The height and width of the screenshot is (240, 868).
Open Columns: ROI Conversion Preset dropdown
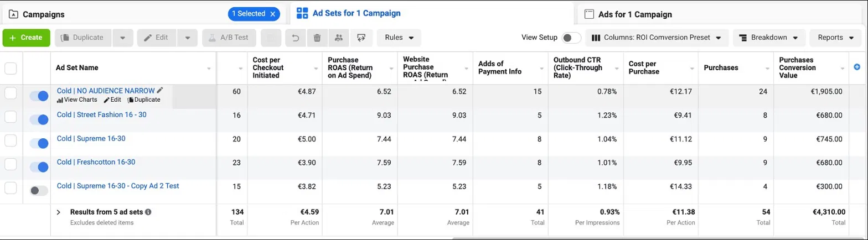656,38
